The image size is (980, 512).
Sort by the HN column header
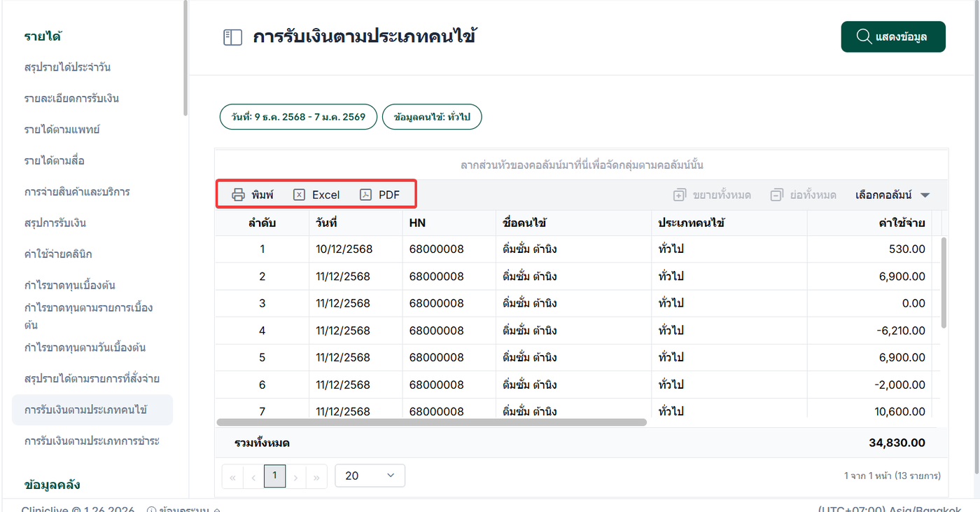[x=449, y=223]
